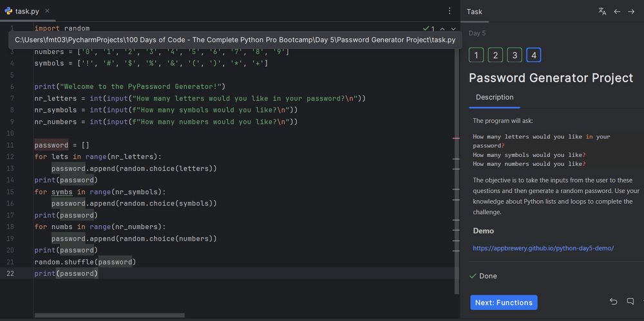Click print(password) on line 14
644x321 pixels.
coord(66,180)
